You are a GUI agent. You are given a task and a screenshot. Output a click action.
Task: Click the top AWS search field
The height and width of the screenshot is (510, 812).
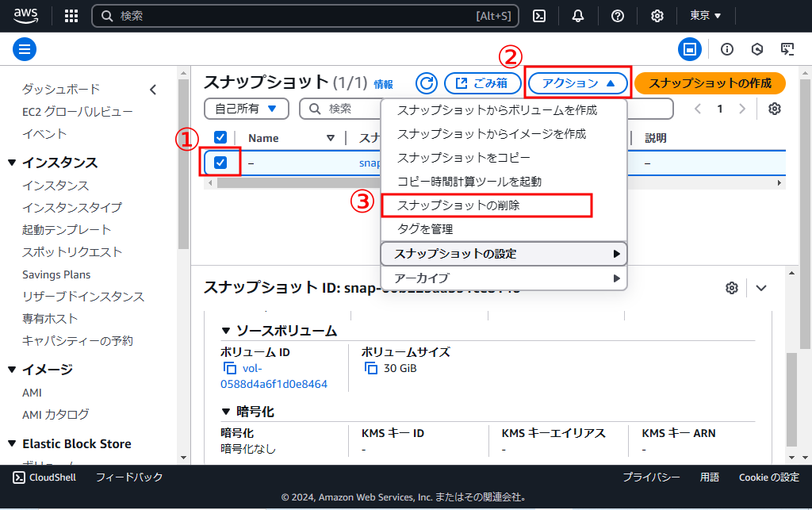(x=305, y=16)
